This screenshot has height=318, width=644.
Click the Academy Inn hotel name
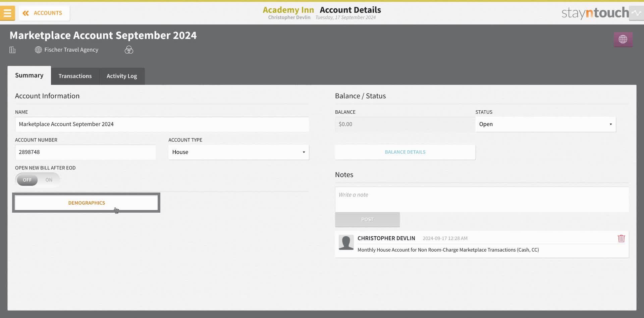tap(288, 10)
